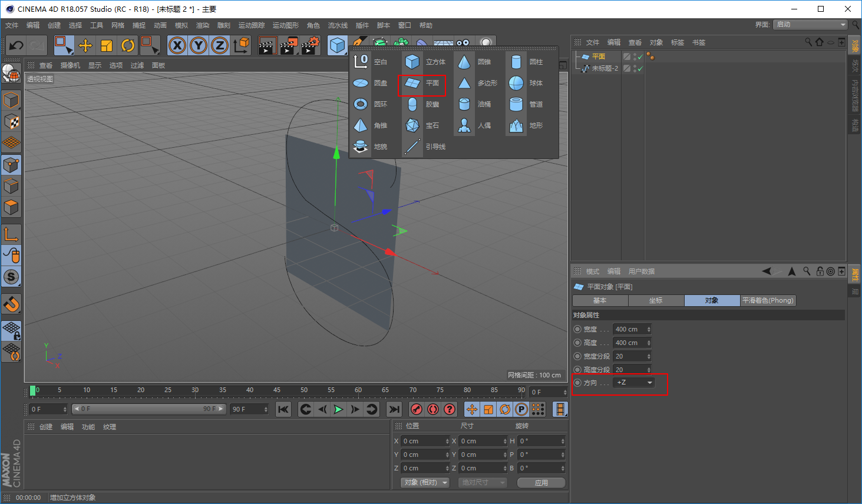This screenshot has width=862, height=504.
Task: Click the timeline preview range slider bar
Action: (149, 409)
